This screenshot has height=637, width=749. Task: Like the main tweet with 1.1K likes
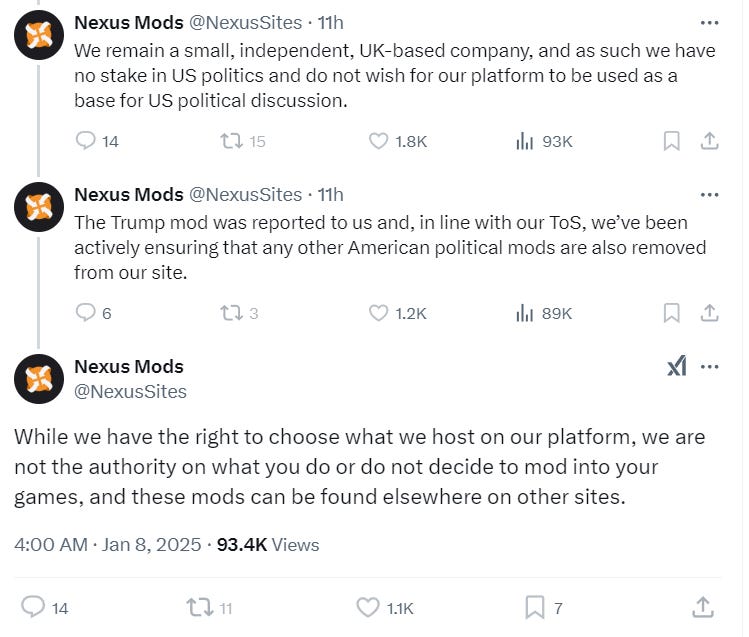(368, 606)
